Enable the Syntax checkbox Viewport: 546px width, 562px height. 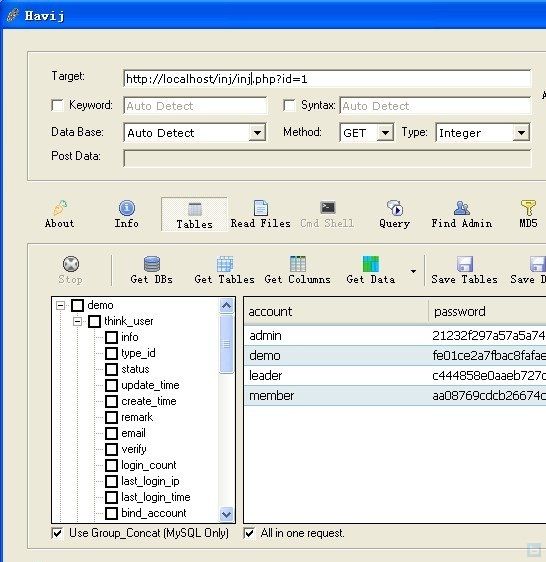[x=289, y=105]
